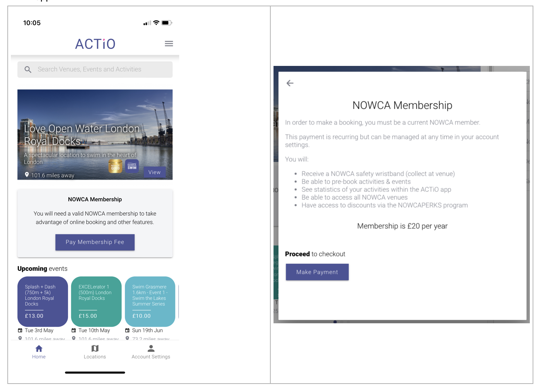Click the search magnifier icon
Viewport: 540px width, 392px height.
[28, 69]
